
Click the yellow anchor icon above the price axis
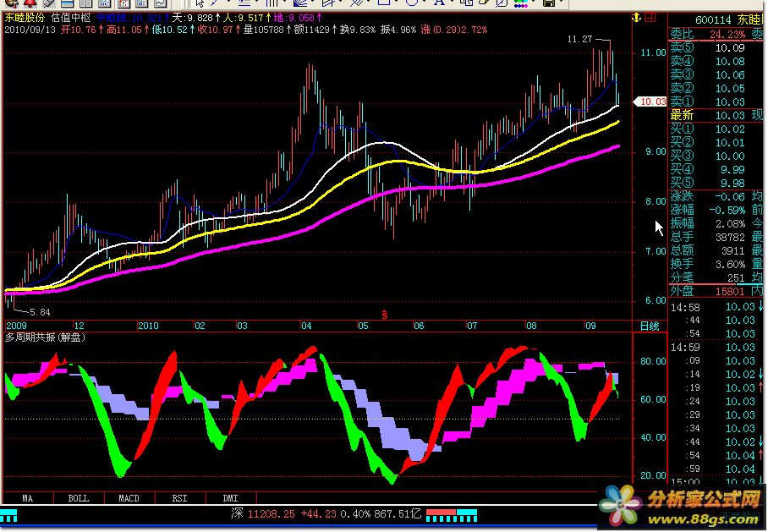coord(636,18)
